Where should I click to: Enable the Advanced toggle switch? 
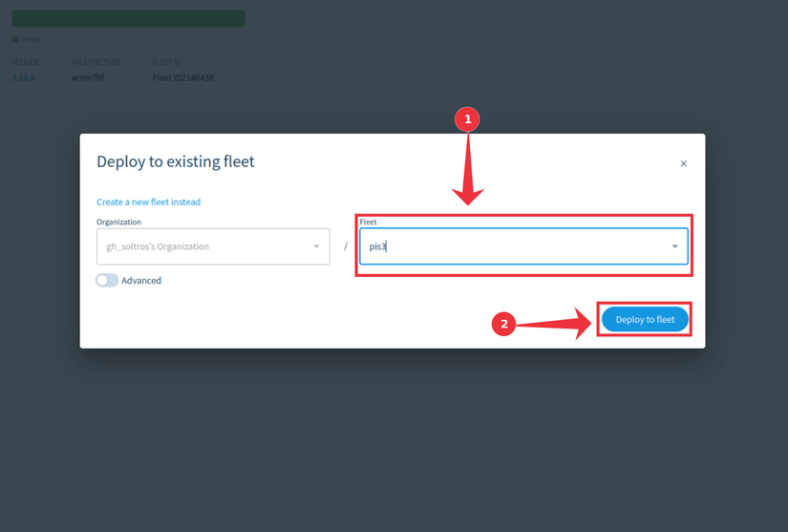(x=107, y=280)
